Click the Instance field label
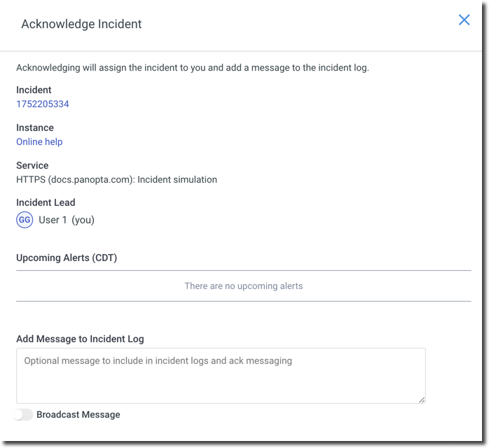The width and height of the screenshot is (489, 448). 35,128
